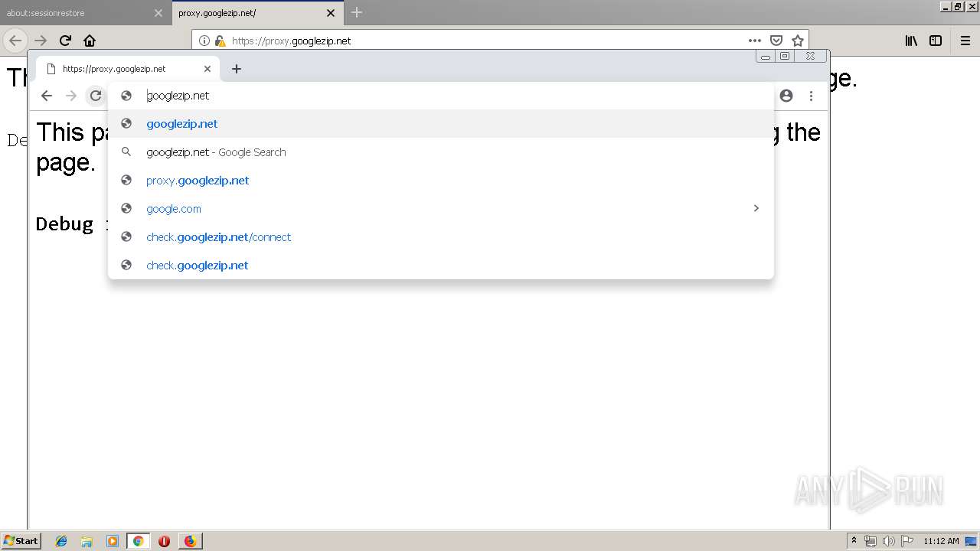Open Windows Media Player from taskbar
Image resolution: width=980 pixels, height=551 pixels.
click(113, 541)
